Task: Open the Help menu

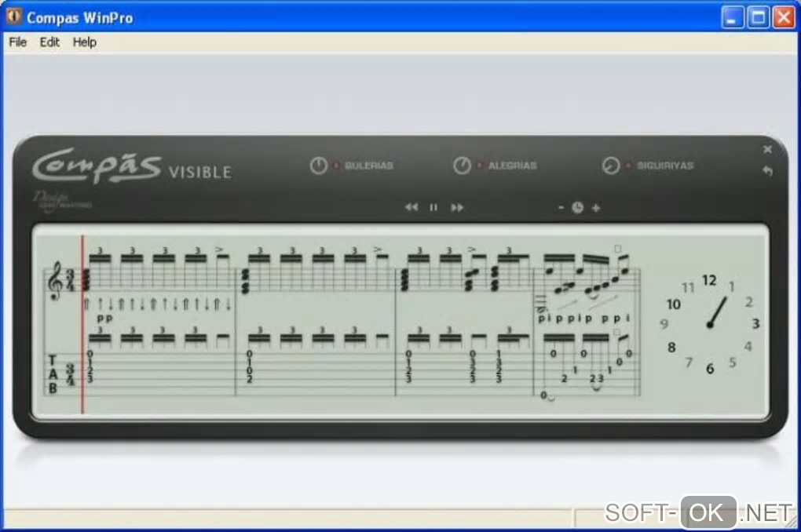Action: 84,42
